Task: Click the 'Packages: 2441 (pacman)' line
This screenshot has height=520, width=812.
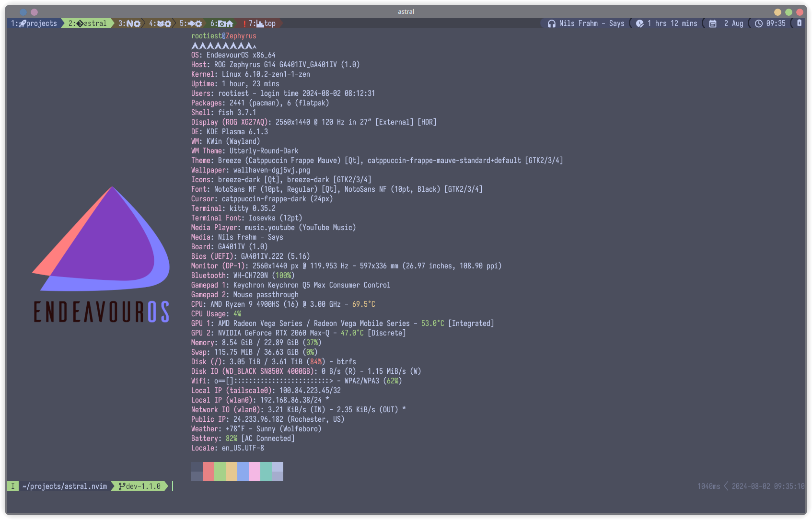Action: click(x=260, y=103)
